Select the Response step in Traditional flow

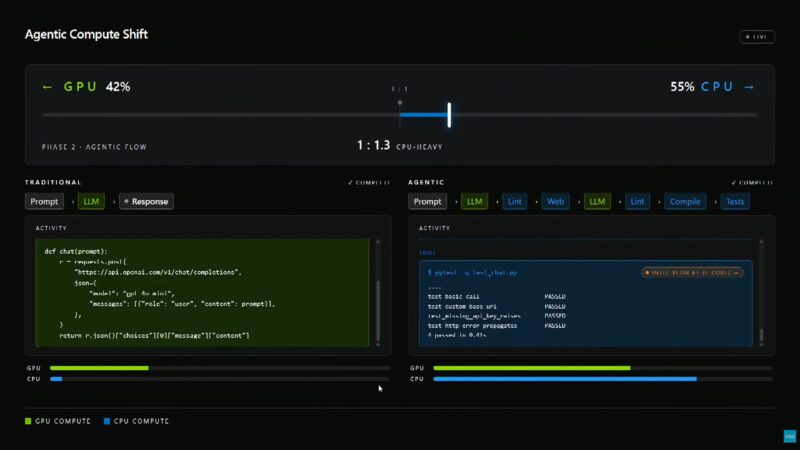[146, 202]
